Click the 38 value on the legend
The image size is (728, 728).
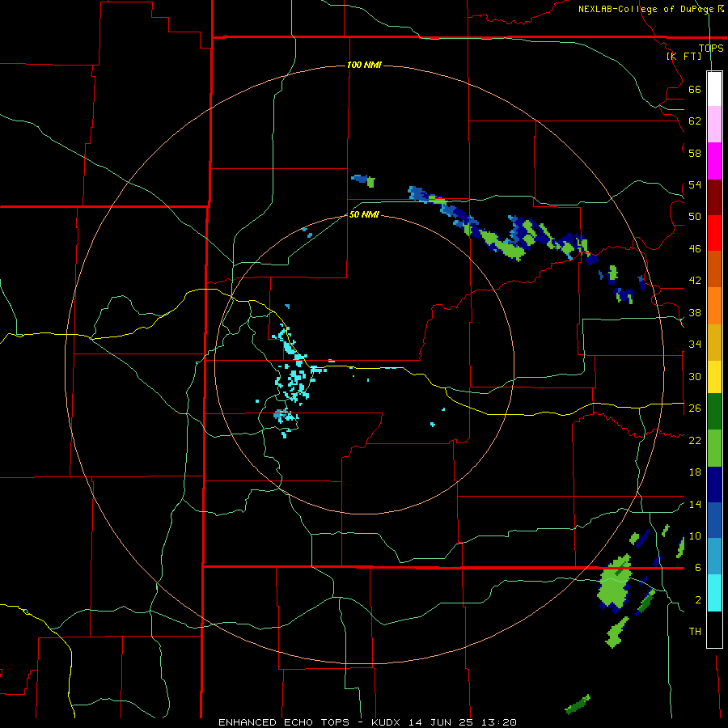click(695, 312)
